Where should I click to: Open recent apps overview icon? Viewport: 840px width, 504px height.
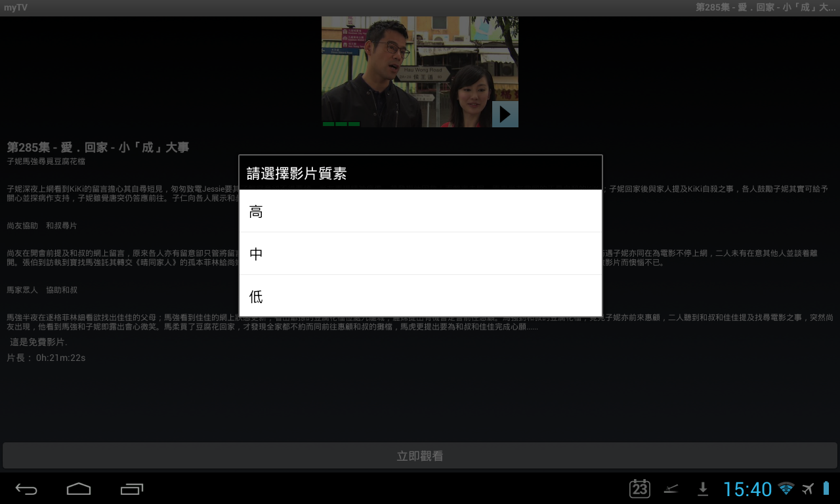(132, 489)
